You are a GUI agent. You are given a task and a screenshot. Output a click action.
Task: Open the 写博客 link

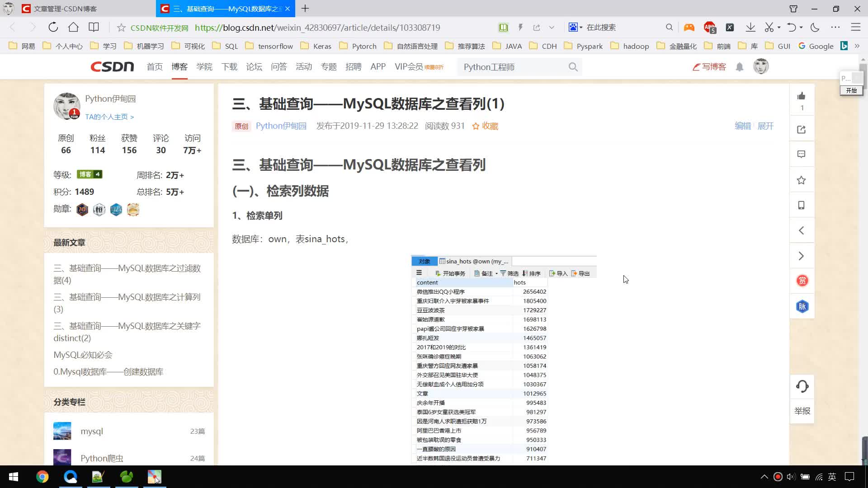709,67
